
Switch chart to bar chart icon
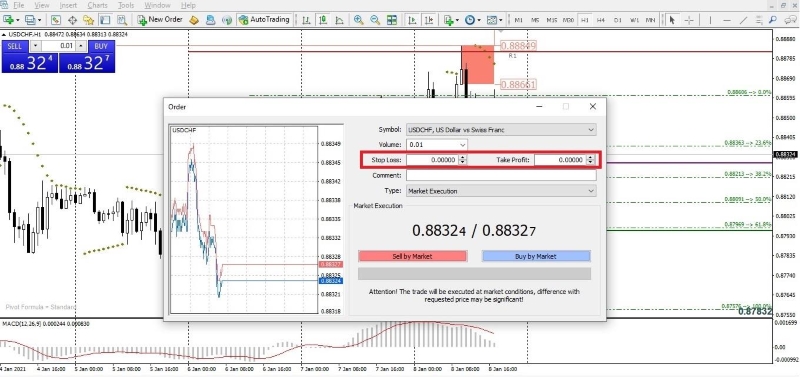[x=306, y=20]
